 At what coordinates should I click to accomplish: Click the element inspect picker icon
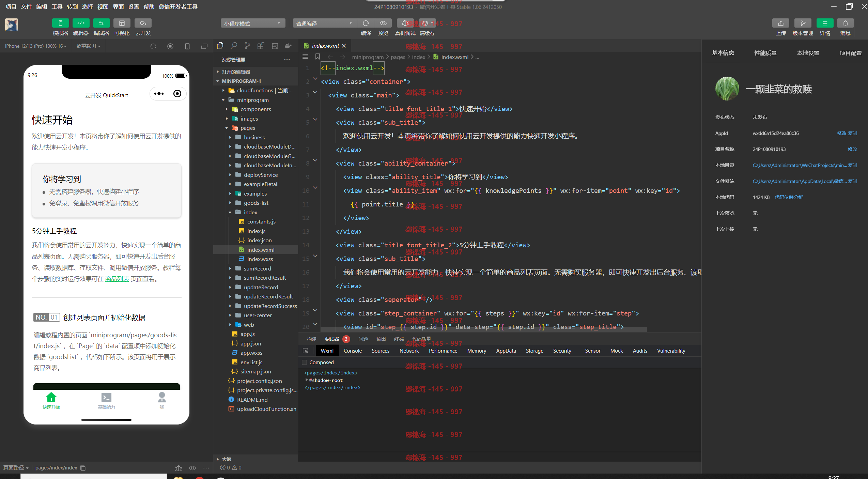(x=306, y=351)
